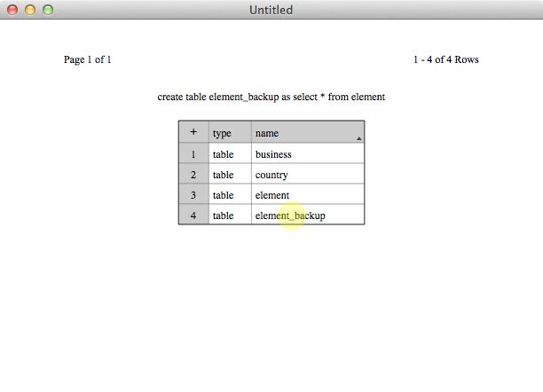The height and width of the screenshot is (392, 543).
Task: Click the plus icon in table header
Action: click(x=193, y=132)
